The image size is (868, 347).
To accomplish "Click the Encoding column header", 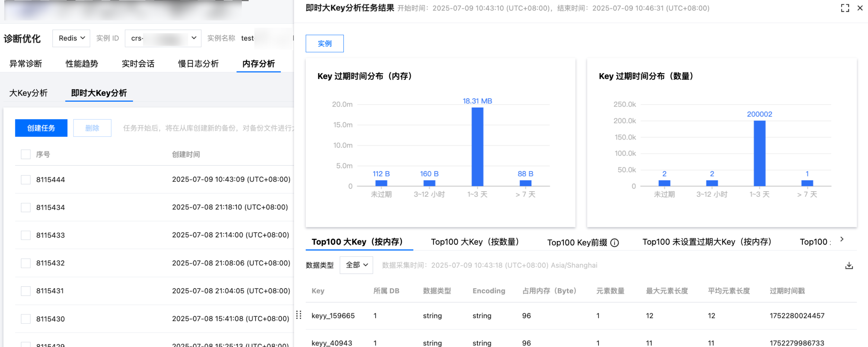I will coord(489,291).
